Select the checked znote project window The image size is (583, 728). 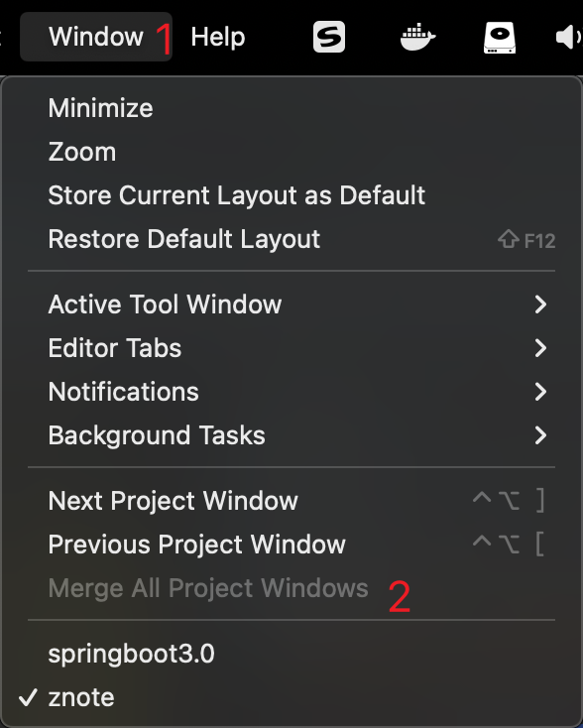[x=291, y=697]
